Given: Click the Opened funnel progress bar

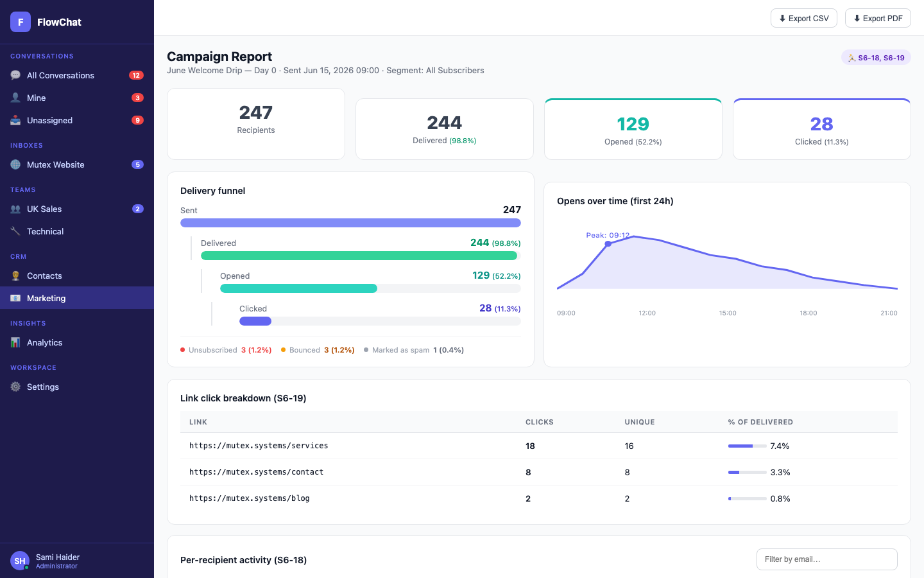Looking at the screenshot, I should [x=370, y=288].
